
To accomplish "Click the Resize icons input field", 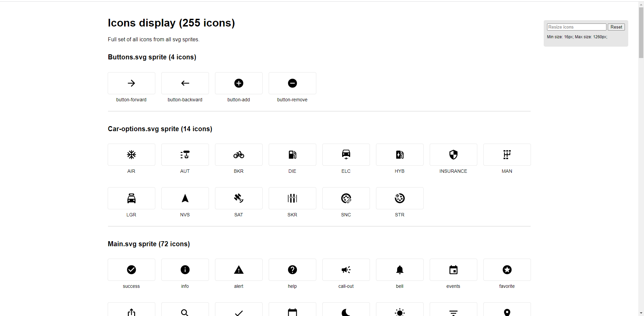I will point(576,27).
